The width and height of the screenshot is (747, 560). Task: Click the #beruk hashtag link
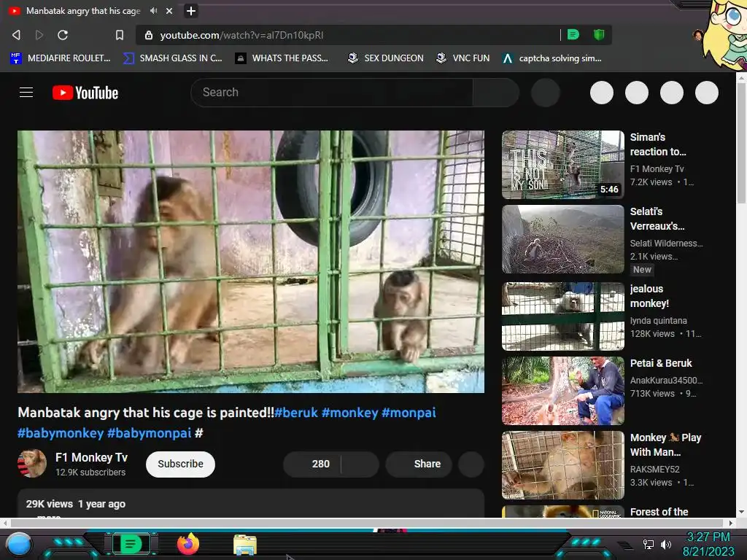[296, 413]
